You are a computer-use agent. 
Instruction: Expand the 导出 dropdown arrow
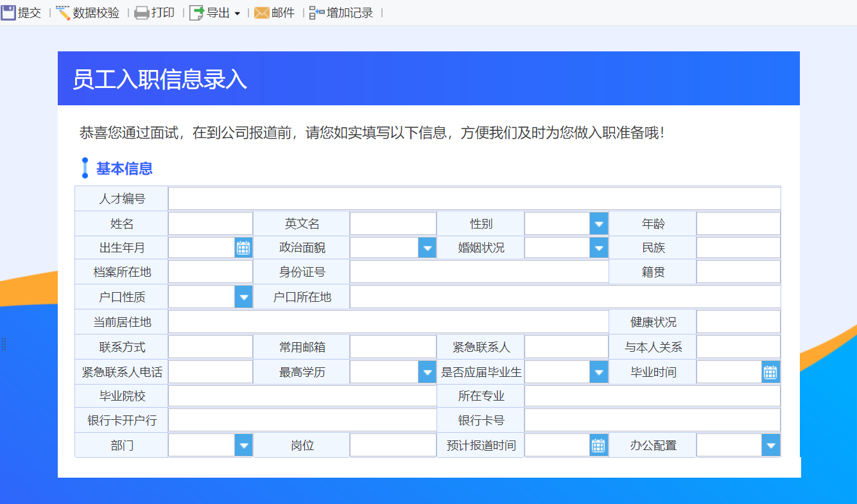[237, 13]
